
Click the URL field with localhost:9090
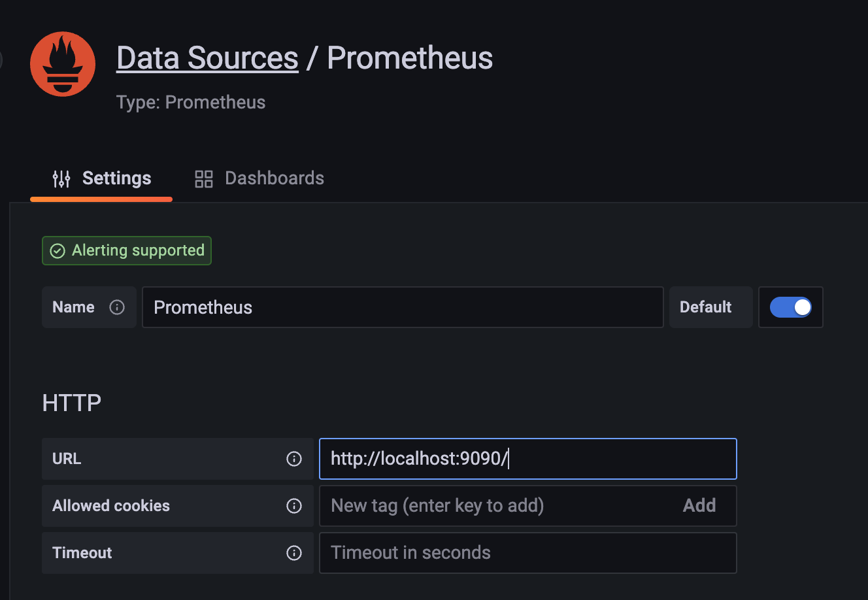[x=528, y=459]
